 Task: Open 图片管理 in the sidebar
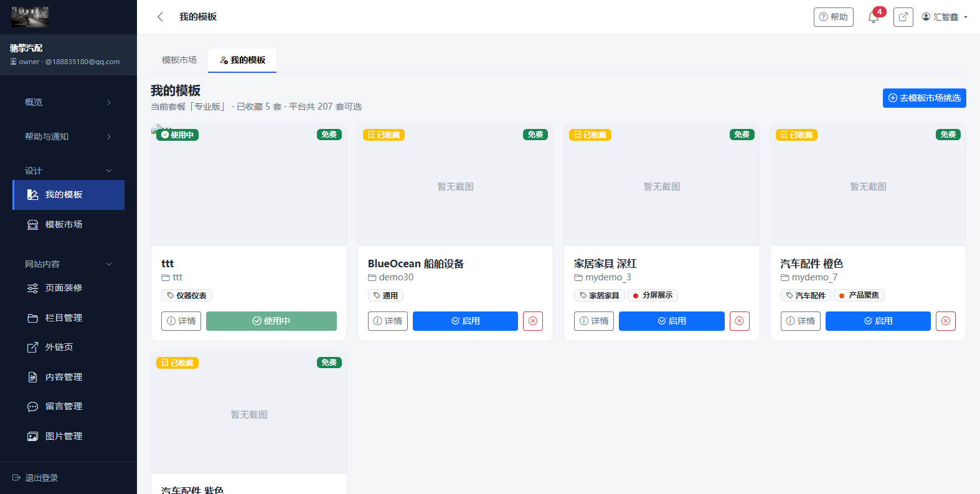pos(68,436)
